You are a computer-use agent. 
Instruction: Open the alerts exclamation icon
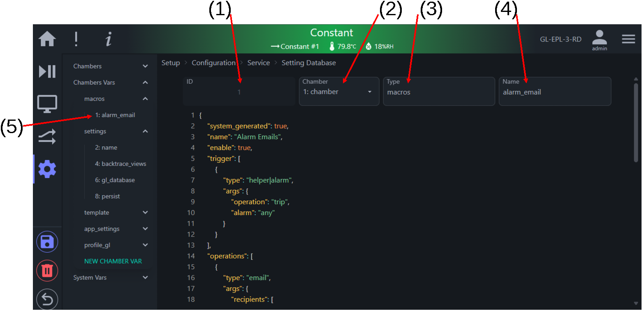[76, 39]
